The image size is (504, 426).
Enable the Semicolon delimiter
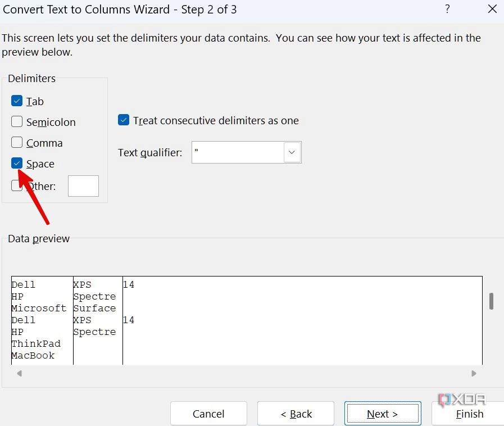17,121
